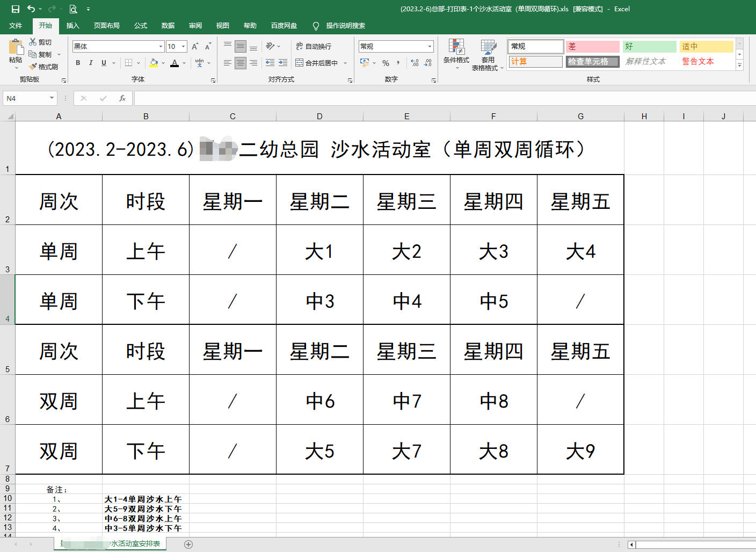Open the Name Box dropdown

point(52,98)
